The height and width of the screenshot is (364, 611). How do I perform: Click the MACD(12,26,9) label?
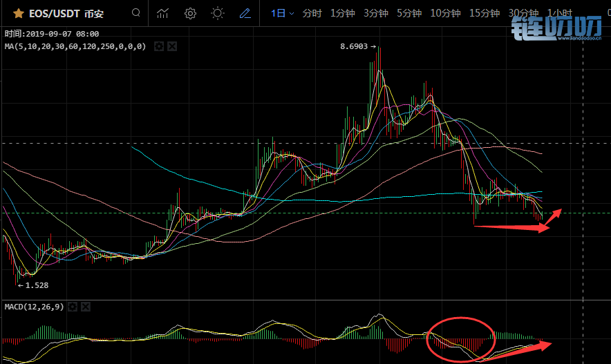(35, 307)
